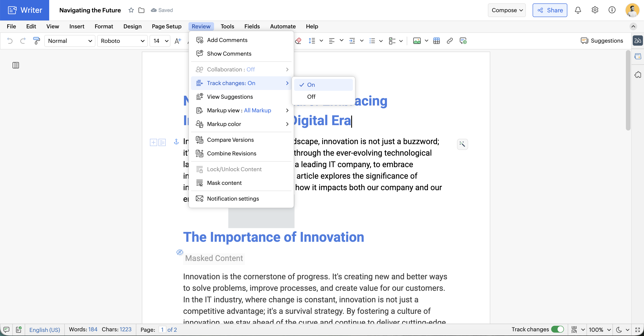Screen dimensions: 644x336
Task: Choose Compare Versions from Review menu
Action: tap(230, 140)
